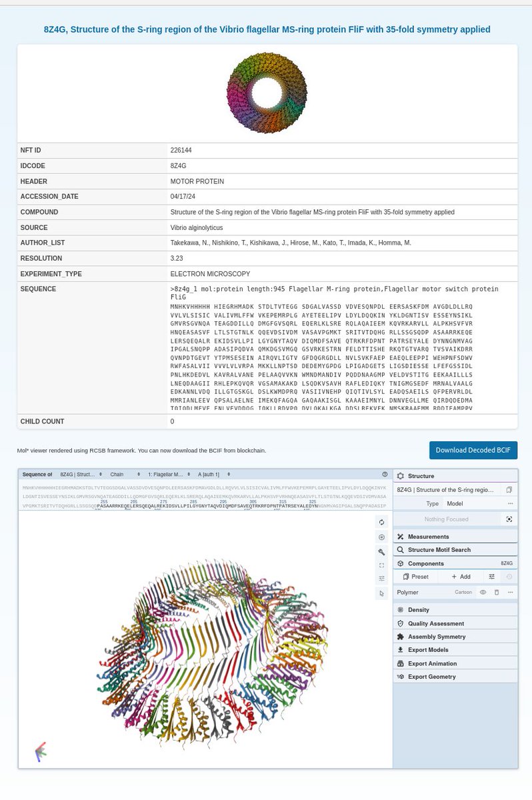
Task: Click the ring-shaped protein thumbnail image
Action: click(x=267, y=93)
